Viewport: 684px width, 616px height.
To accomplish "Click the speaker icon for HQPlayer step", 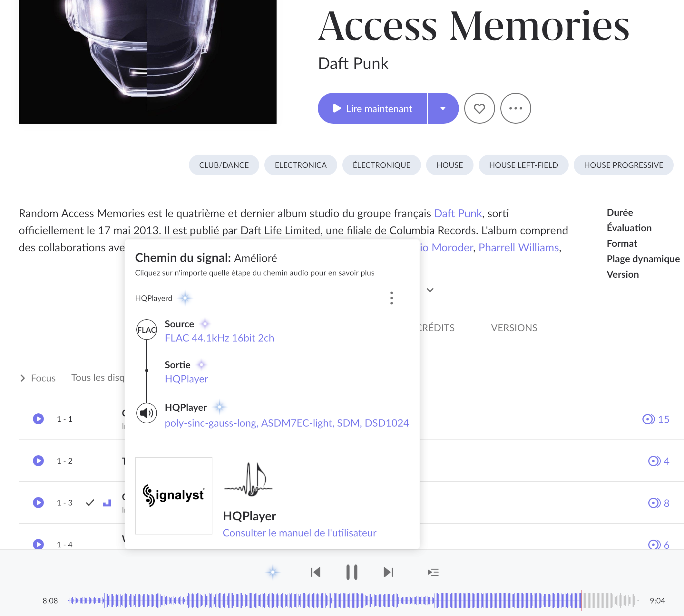I will coord(146,413).
